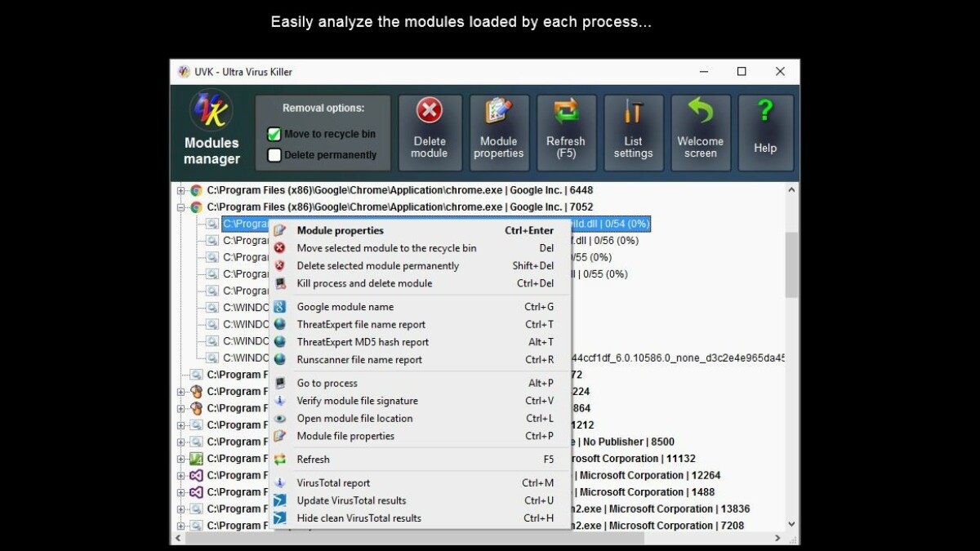Go to the Welcome screen icon
Viewport: 980px width, 551px height.
point(700,132)
